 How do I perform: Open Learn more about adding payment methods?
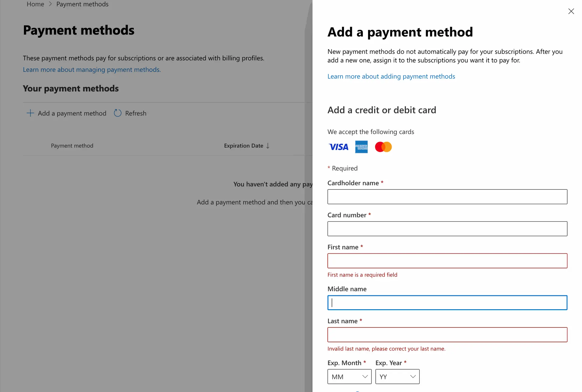pyautogui.click(x=391, y=76)
